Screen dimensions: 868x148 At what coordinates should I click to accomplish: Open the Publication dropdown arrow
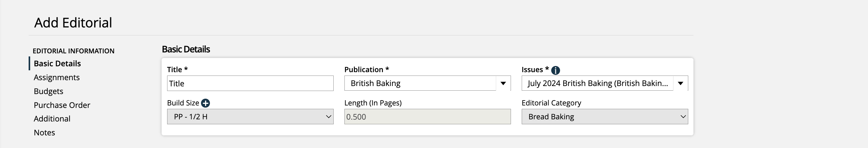(503, 84)
